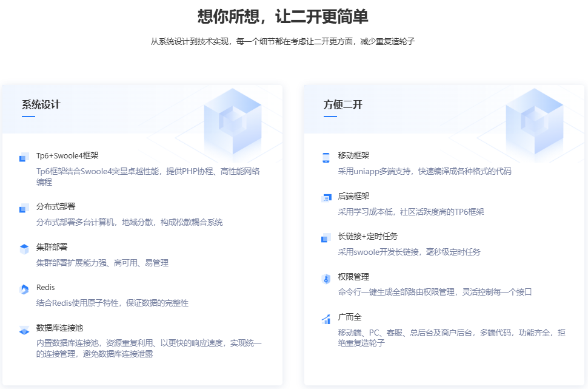Viewport: 588px width, 389px height.
Task: Click the 后端框架 icon
Action: tap(326, 198)
